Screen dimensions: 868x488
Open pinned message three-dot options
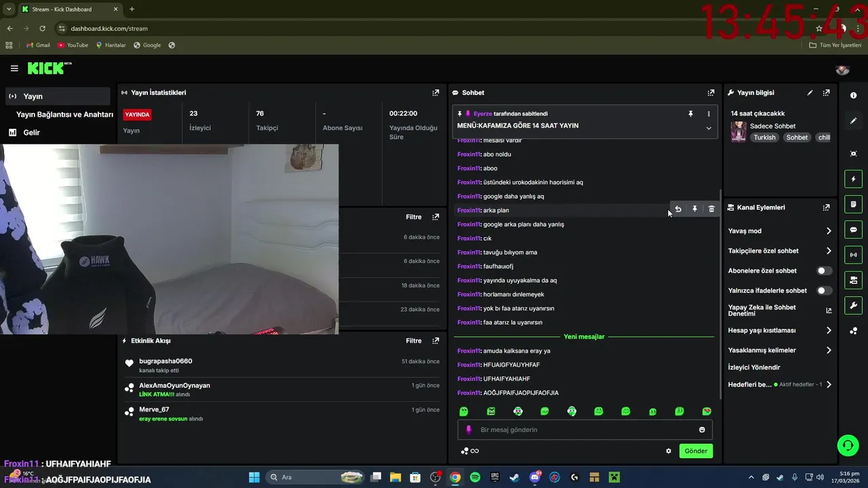point(709,114)
